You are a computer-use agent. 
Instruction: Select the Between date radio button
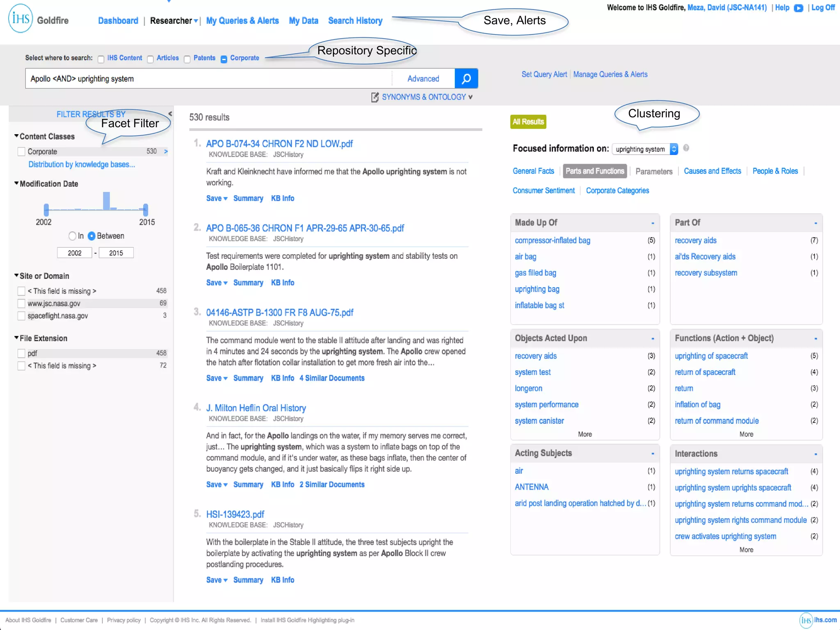[x=91, y=236]
